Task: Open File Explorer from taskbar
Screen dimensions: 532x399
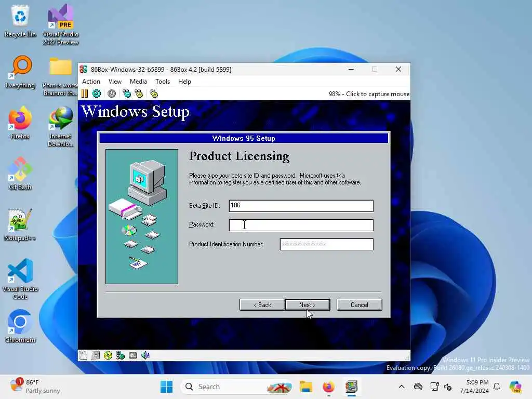Action: 305,387
